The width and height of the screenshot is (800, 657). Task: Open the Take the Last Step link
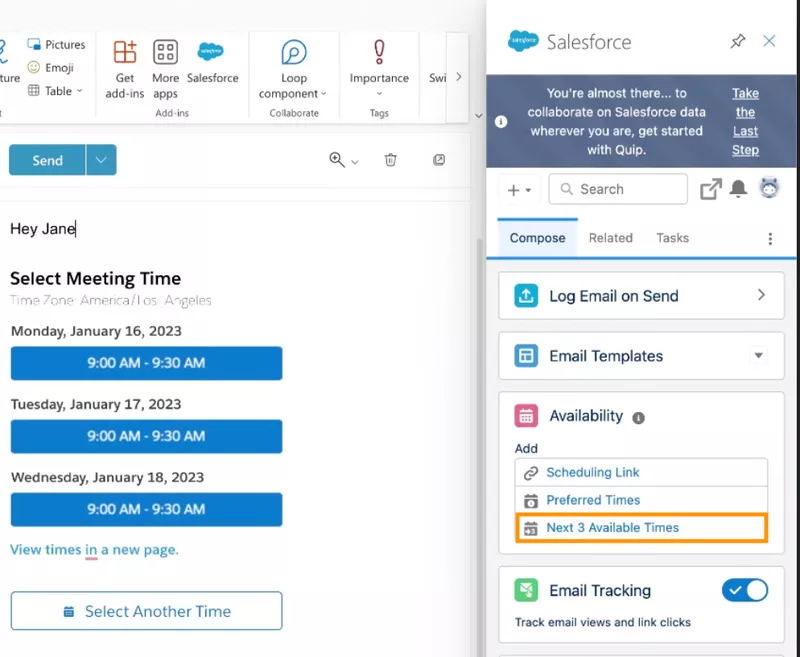pyautogui.click(x=745, y=121)
